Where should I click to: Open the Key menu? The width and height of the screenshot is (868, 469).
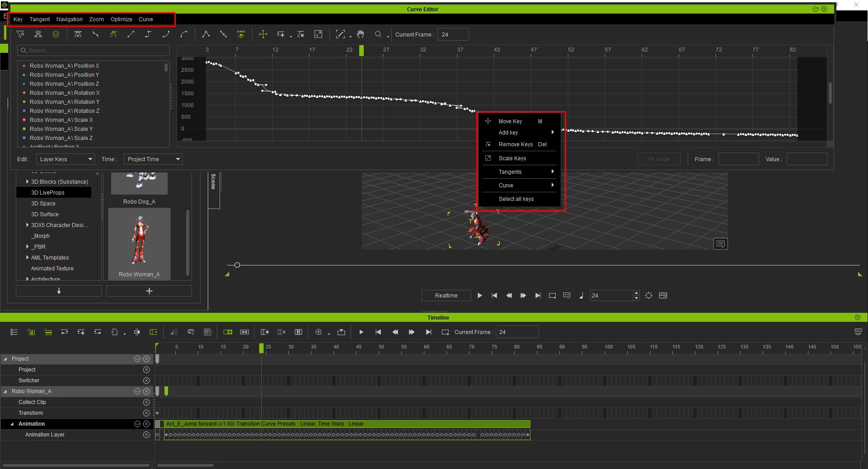point(18,19)
